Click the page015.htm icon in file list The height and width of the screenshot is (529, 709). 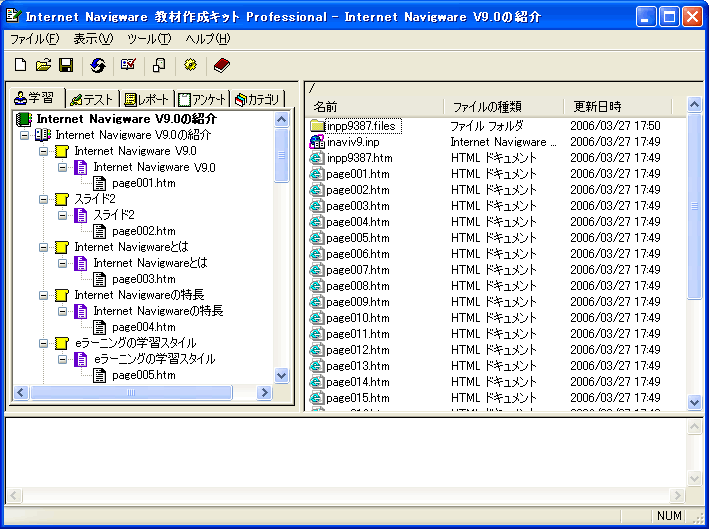pos(317,398)
